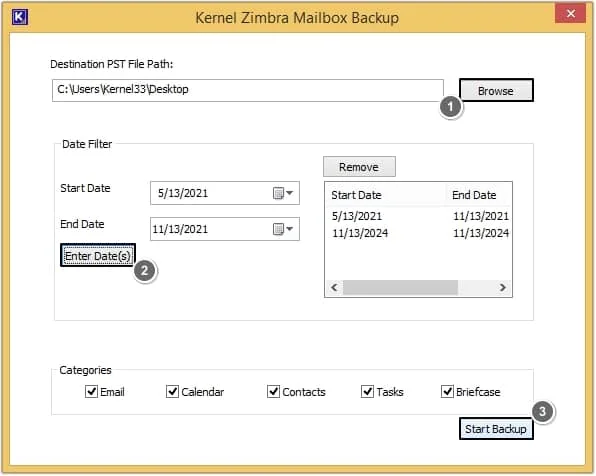Open the Start Date calendar dropdown

(x=283, y=193)
